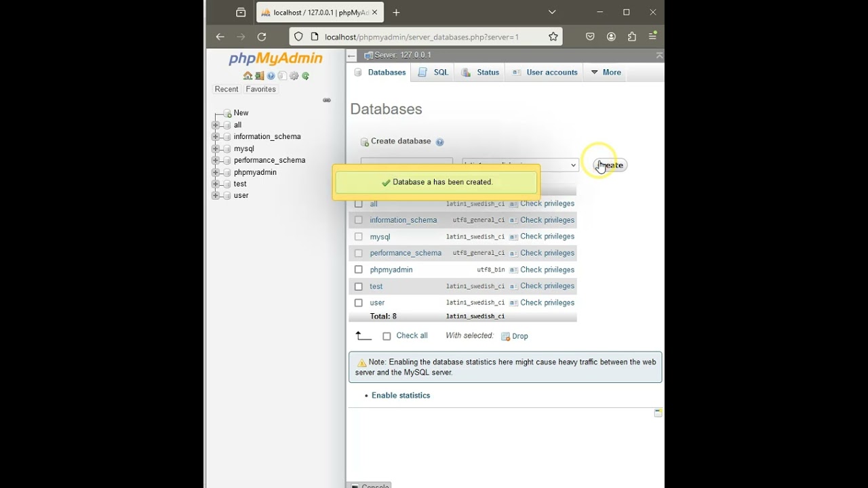Expand the mysql tree node
The image size is (868, 488).
click(216, 148)
